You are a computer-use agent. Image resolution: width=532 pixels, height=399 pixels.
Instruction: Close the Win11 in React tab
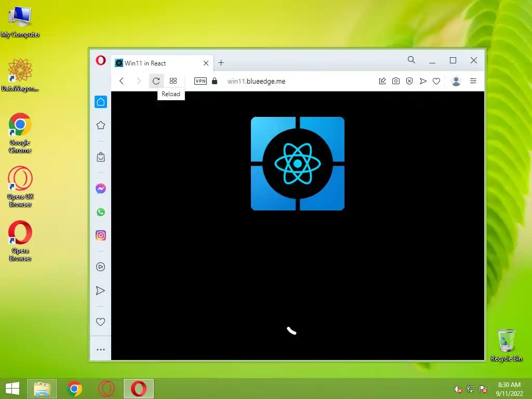click(206, 63)
